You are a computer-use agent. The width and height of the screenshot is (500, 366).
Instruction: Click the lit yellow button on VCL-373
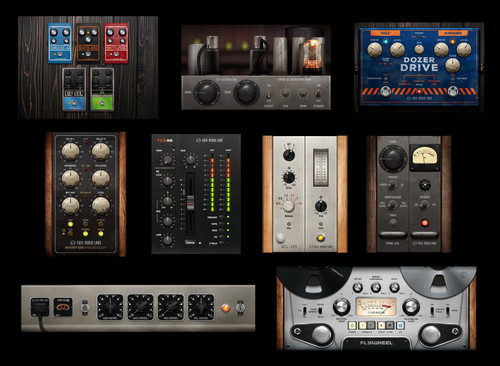tap(320, 237)
